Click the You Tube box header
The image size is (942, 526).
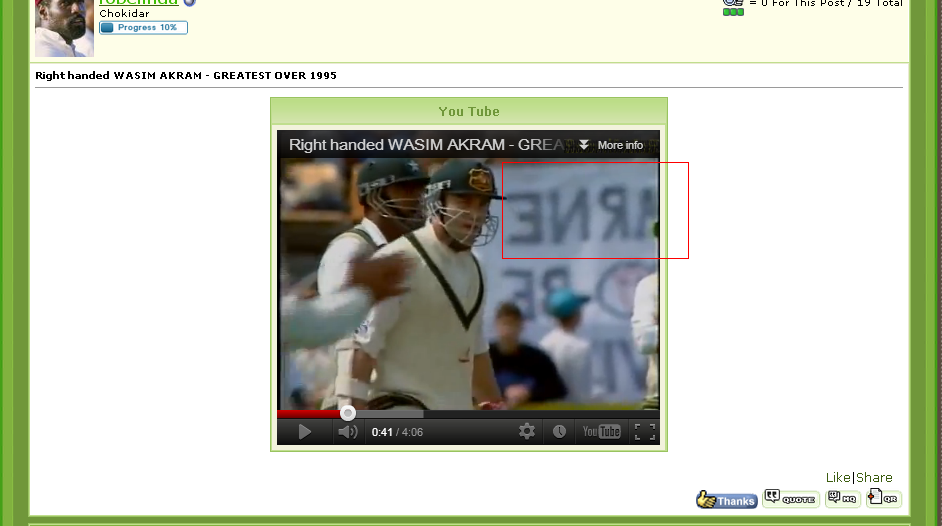click(469, 111)
